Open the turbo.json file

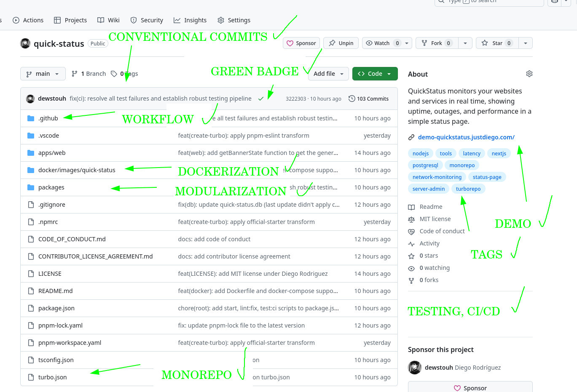pyautogui.click(x=53, y=377)
